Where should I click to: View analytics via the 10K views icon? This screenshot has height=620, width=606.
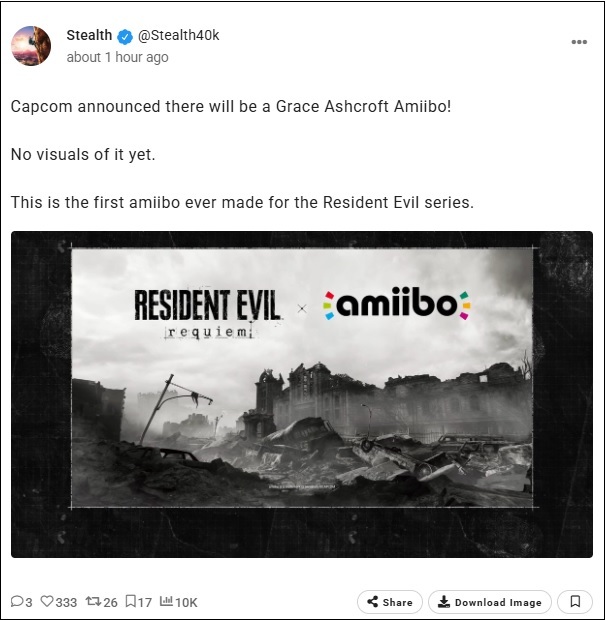click(166, 601)
